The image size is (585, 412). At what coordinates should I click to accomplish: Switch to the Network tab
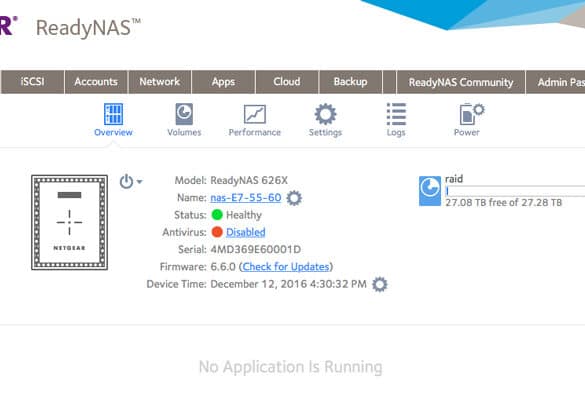point(160,82)
